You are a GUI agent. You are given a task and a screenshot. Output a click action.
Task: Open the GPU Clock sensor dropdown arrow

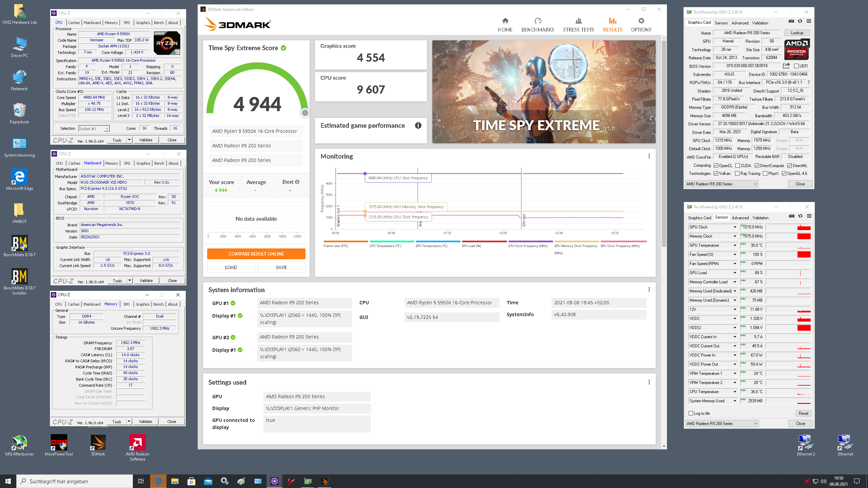tap(735, 227)
